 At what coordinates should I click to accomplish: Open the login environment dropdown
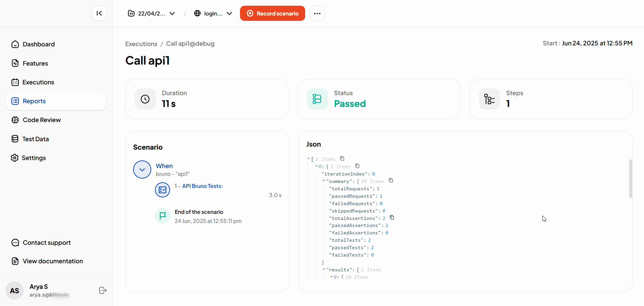pos(229,13)
